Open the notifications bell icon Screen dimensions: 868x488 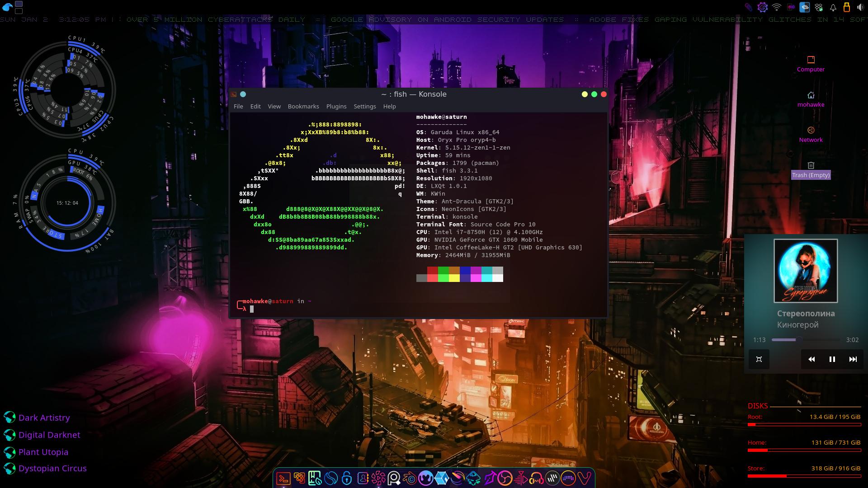833,7
